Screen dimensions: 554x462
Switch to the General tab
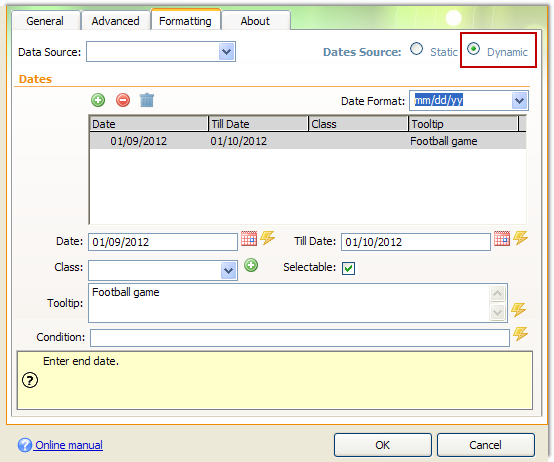pyautogui.click(x=45, y=21)
